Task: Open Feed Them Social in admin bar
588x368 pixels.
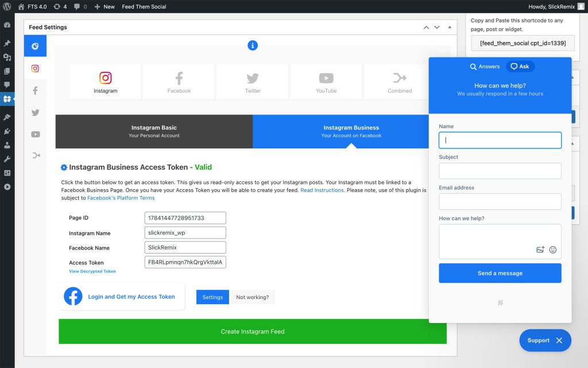Action: [144, 6]
